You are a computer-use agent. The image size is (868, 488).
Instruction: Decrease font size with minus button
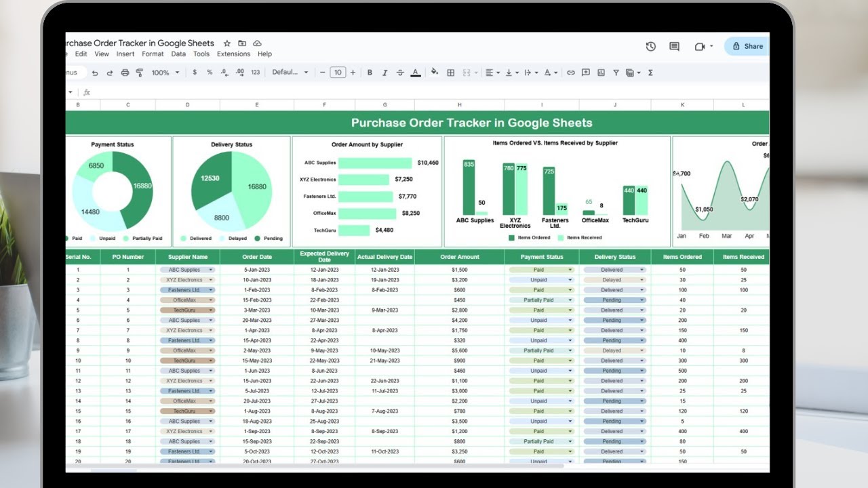322,73
